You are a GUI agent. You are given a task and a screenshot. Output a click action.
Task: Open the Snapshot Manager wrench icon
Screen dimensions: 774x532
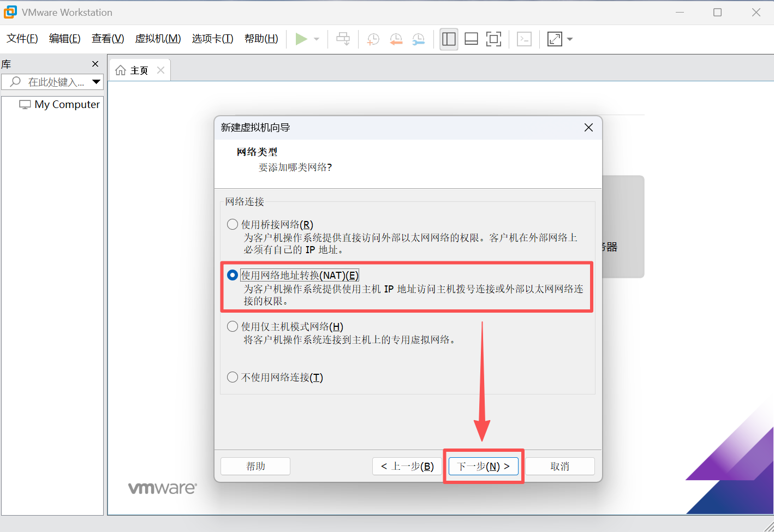(419, 39)
